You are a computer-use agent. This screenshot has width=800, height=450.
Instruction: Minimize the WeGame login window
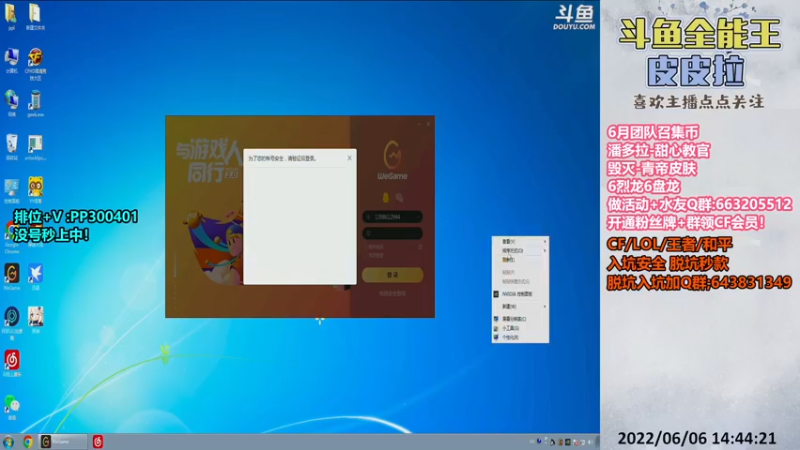[x=419, y=123]
